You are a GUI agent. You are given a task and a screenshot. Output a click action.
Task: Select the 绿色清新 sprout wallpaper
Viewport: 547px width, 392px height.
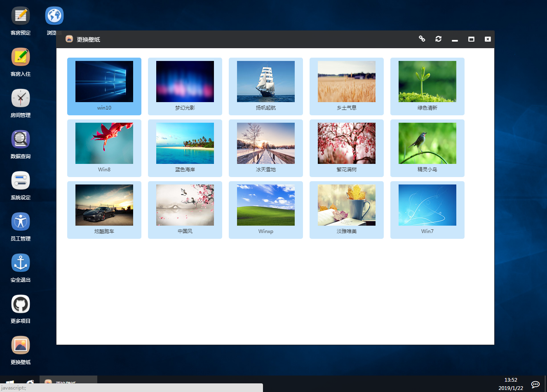pyautogui.click(x=427, y=86)
